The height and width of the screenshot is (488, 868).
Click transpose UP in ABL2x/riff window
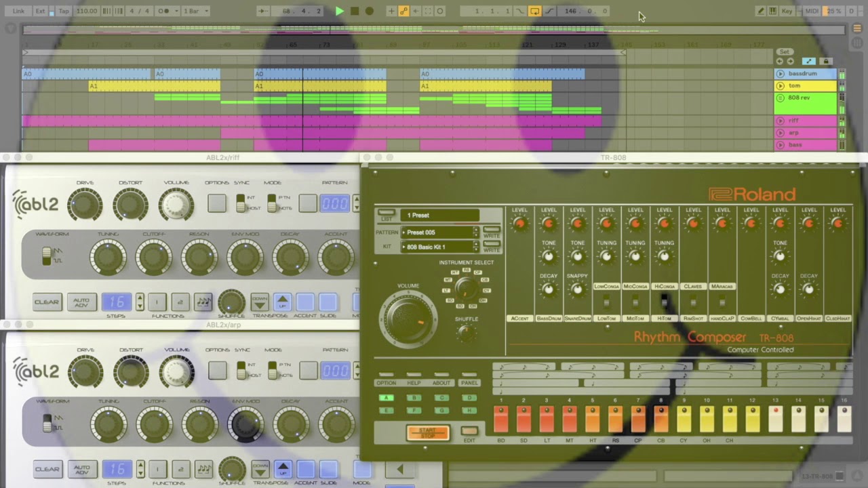tap(283, 302)
